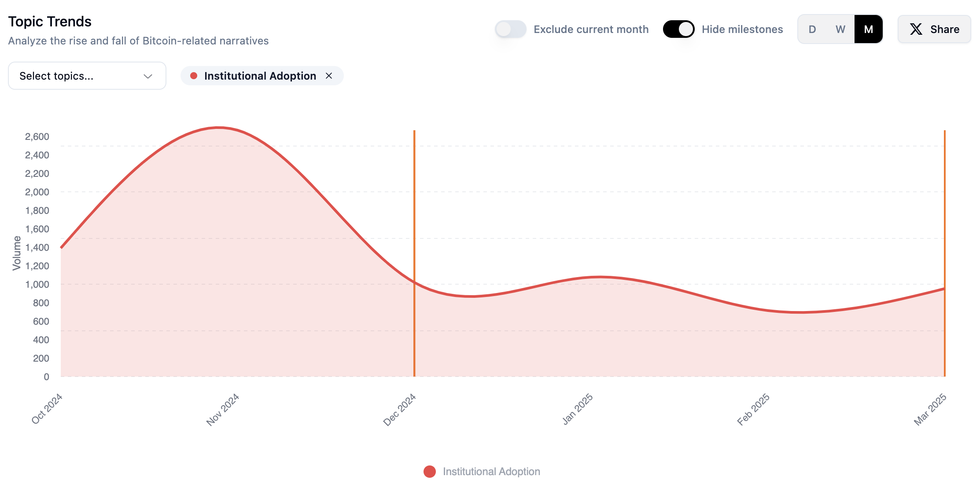Click the Nov 2024 axis label
The height and width of the screenshot is (498, 980).
223,409
